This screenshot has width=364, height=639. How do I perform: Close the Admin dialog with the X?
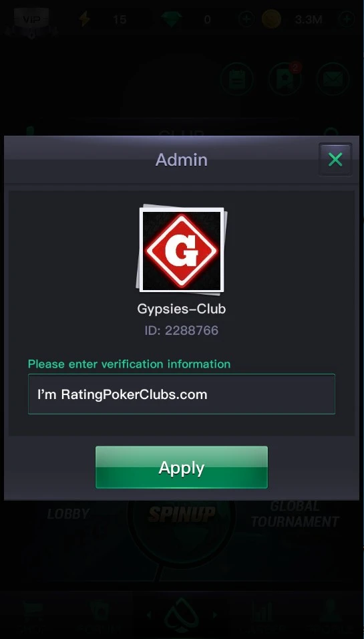pos(335,159)
